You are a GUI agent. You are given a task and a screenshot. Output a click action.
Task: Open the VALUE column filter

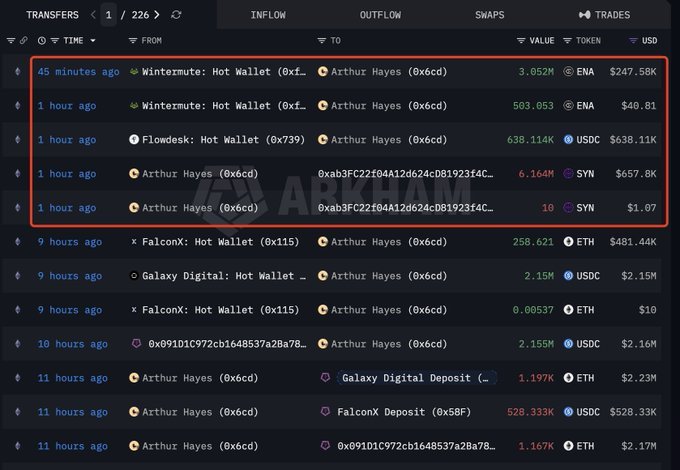(521, 41)
